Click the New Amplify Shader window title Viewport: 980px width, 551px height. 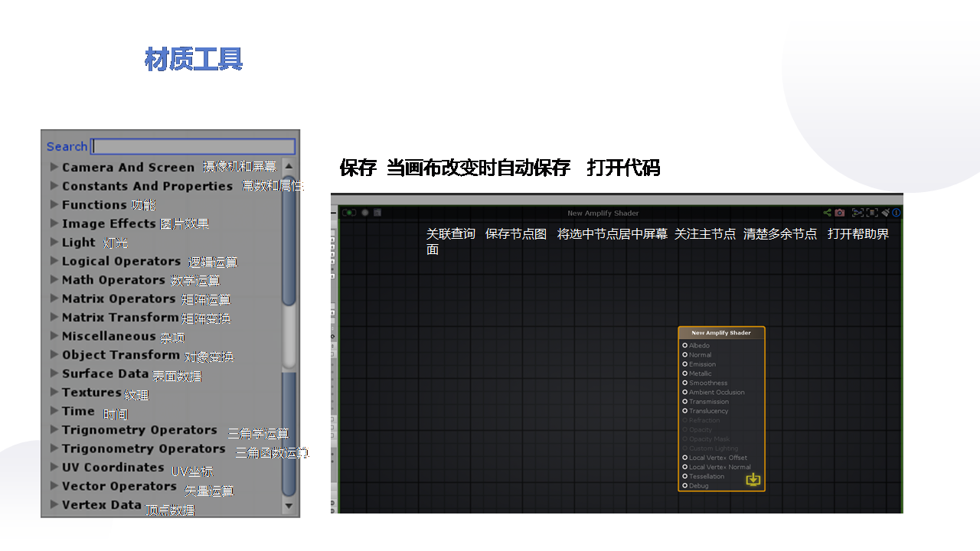(603, 213)
